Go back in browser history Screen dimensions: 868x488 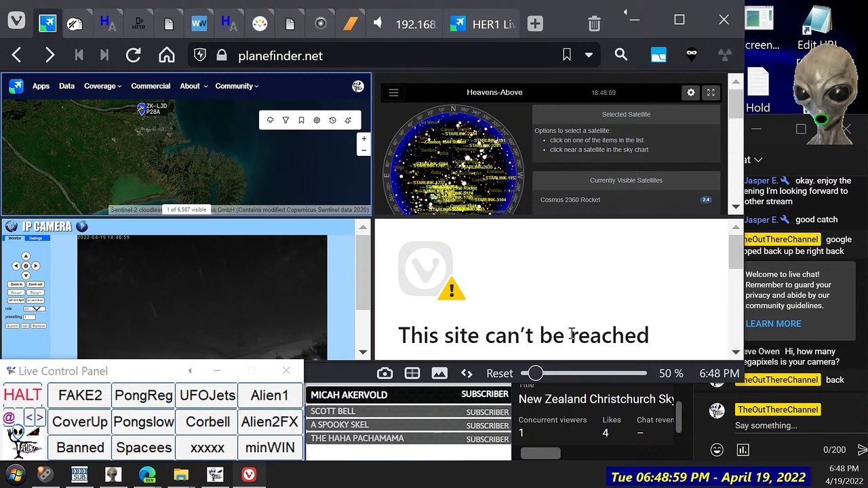(17, 56)
